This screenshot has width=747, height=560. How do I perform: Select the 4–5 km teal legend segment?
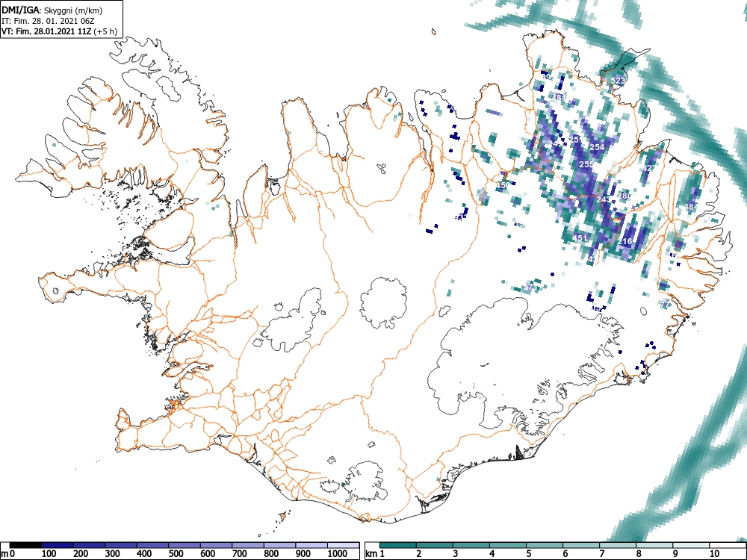[x=508, y=545]
